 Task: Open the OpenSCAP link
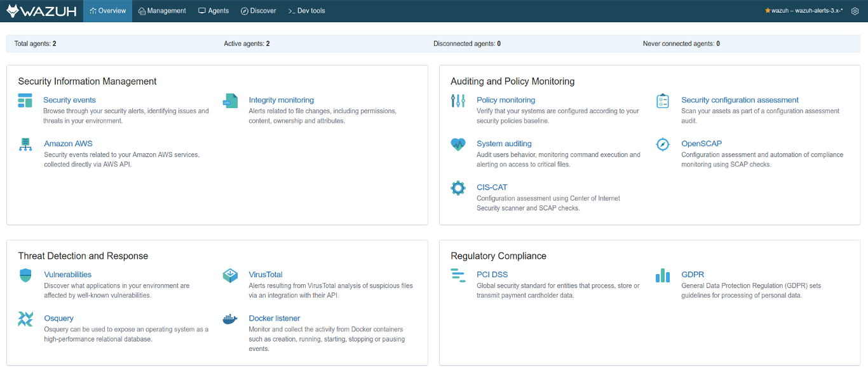(x=702, y=144)
